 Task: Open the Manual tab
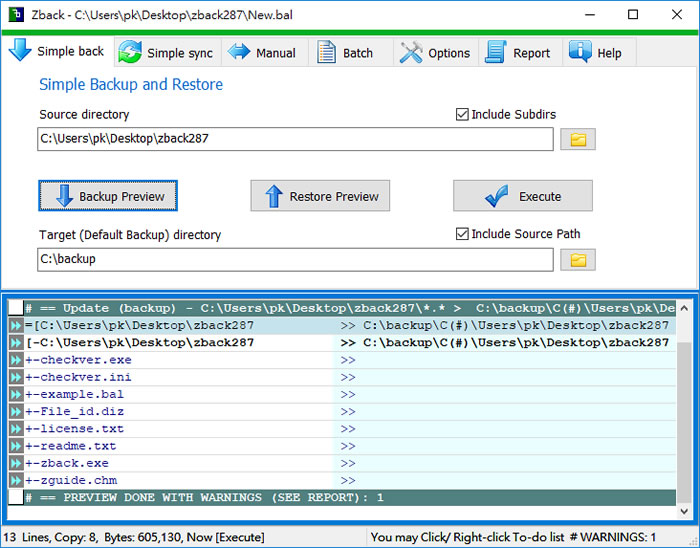coord(264,53)
